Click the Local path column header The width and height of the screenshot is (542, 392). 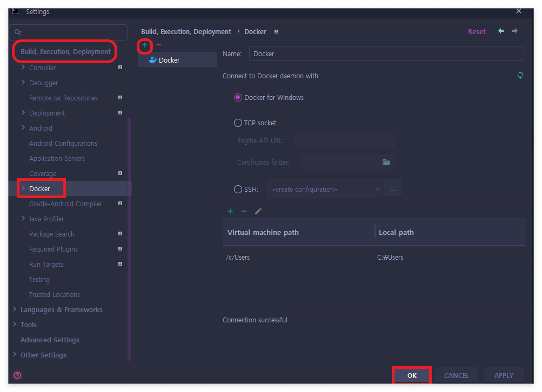[x=396, y=232]
